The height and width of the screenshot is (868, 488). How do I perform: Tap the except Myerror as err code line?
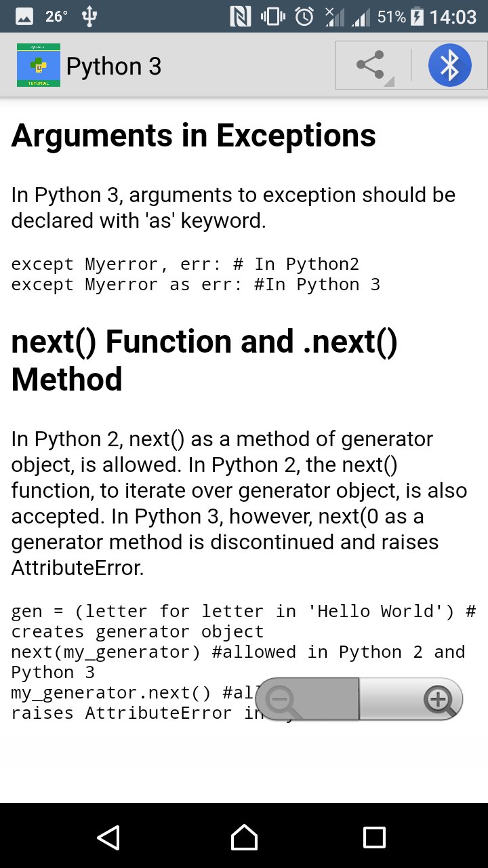(x=196, y=285)
